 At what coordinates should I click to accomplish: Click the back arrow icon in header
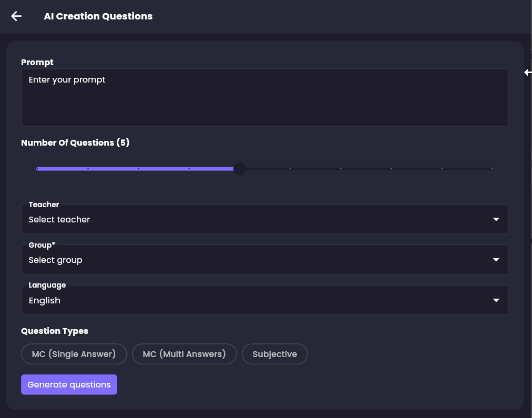(16, 16)
